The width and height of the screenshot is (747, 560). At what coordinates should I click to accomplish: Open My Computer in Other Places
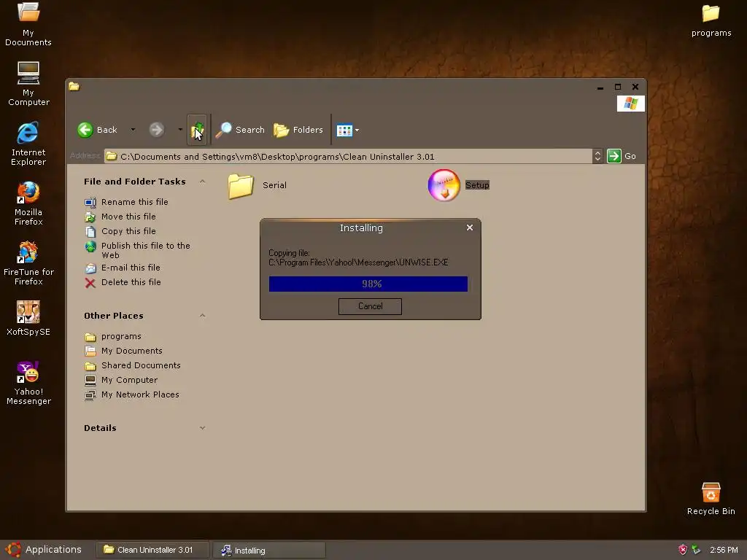pyautogui.click(x=129, y=380)
